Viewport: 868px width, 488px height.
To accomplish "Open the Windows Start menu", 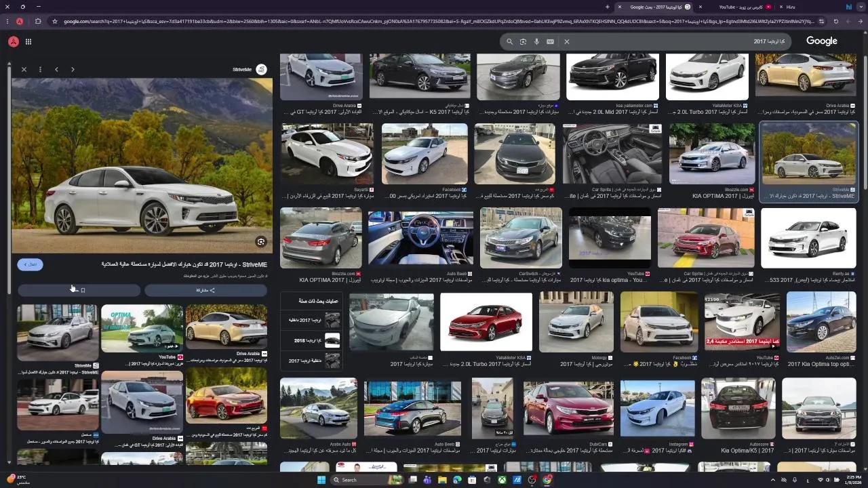I will [x=321, y=480].
